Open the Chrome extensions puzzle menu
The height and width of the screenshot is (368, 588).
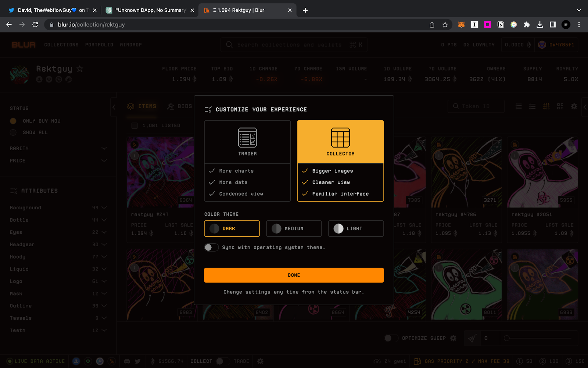pyautogui.click(x=527, y=25)
